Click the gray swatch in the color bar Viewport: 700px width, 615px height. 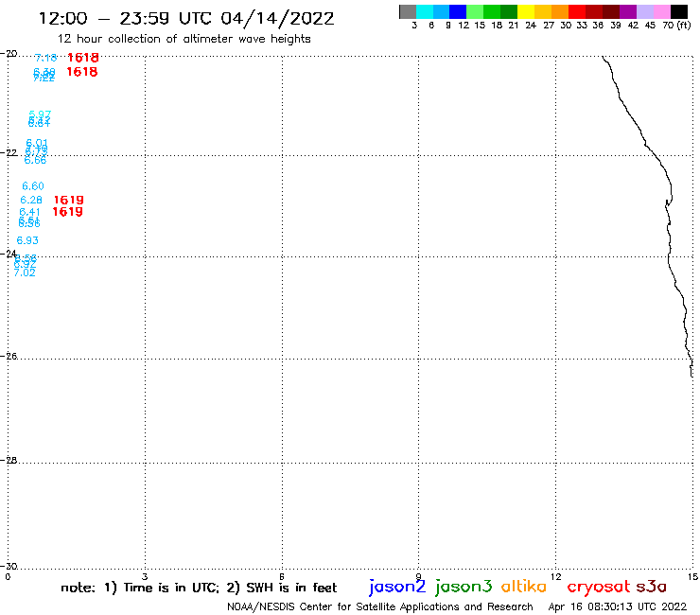click(x=408, y=11)
